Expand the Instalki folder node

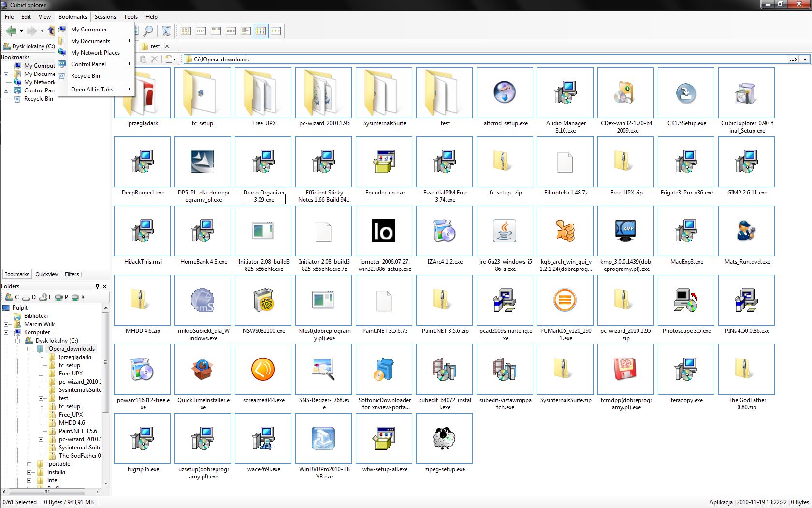(x=29, y=472)
